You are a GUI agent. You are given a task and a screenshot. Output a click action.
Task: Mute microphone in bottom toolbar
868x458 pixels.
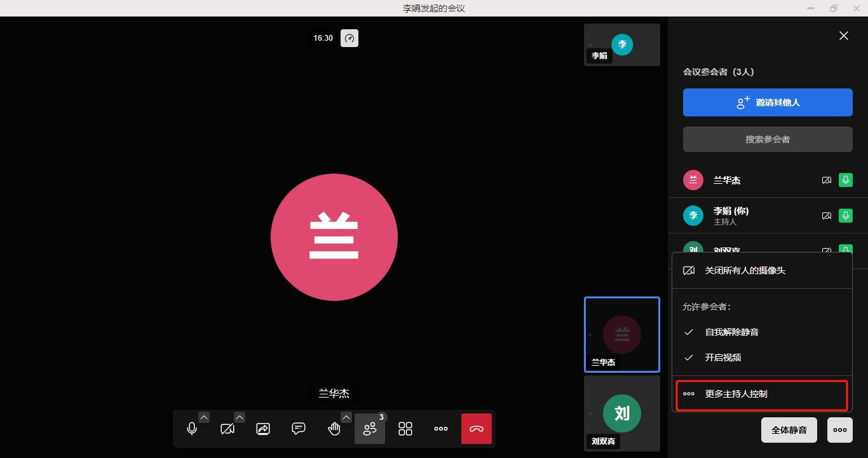pos(192,429)
